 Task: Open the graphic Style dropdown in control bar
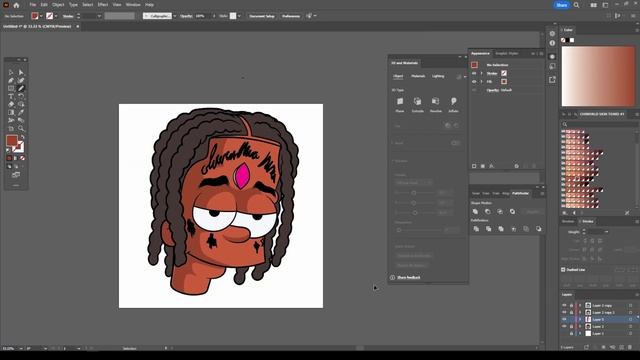(x=239, y=16)
